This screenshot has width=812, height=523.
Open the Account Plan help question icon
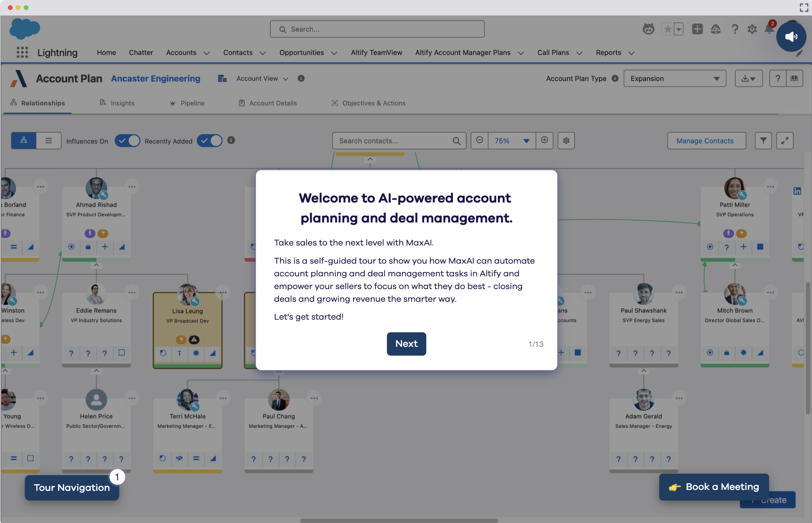(x=778, y=79)
